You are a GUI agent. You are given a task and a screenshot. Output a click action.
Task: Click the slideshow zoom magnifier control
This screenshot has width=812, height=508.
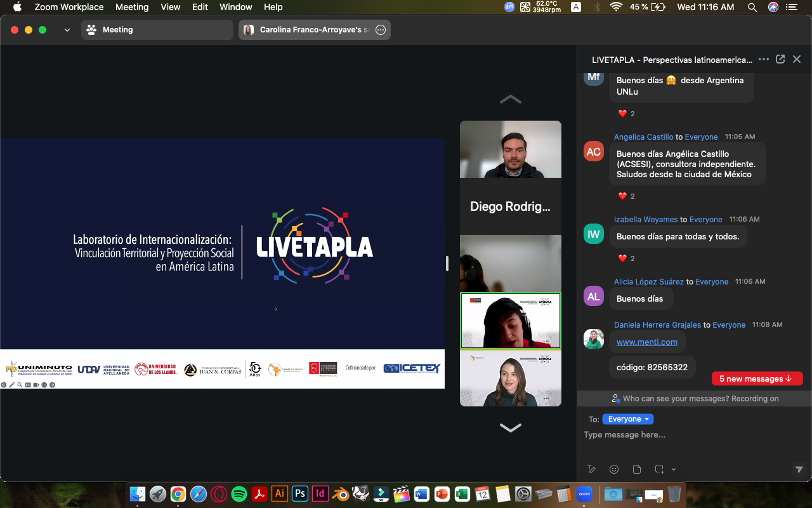coord(20,385)
